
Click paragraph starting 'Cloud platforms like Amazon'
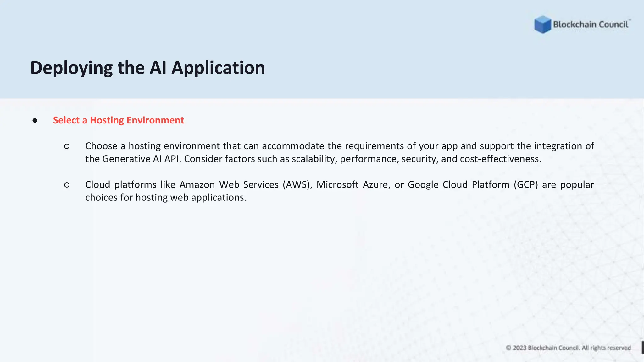pos(340,191)
